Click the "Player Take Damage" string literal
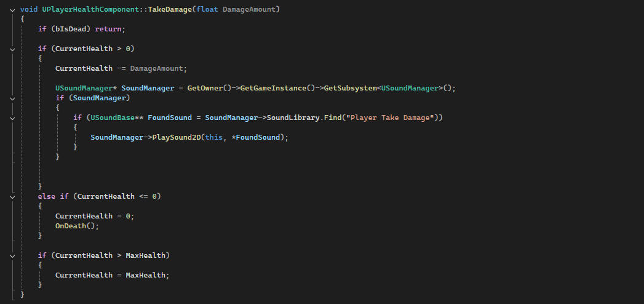 [x=392, y=118]
